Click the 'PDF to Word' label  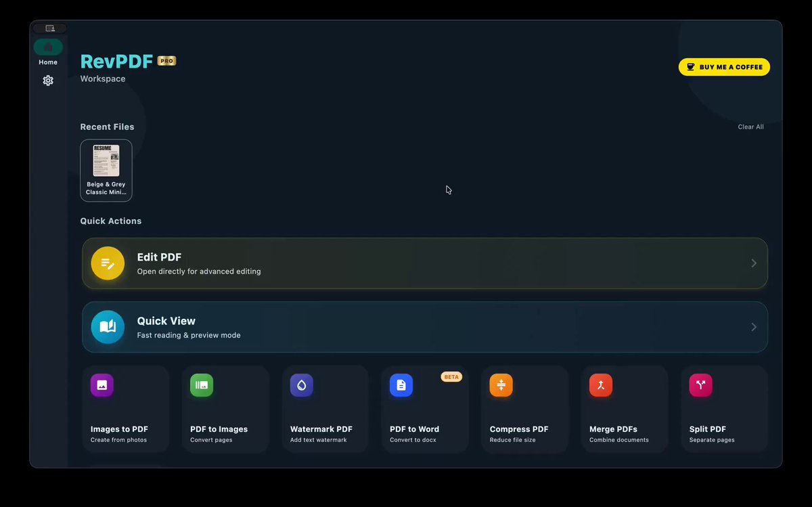(x=415, y=429)
